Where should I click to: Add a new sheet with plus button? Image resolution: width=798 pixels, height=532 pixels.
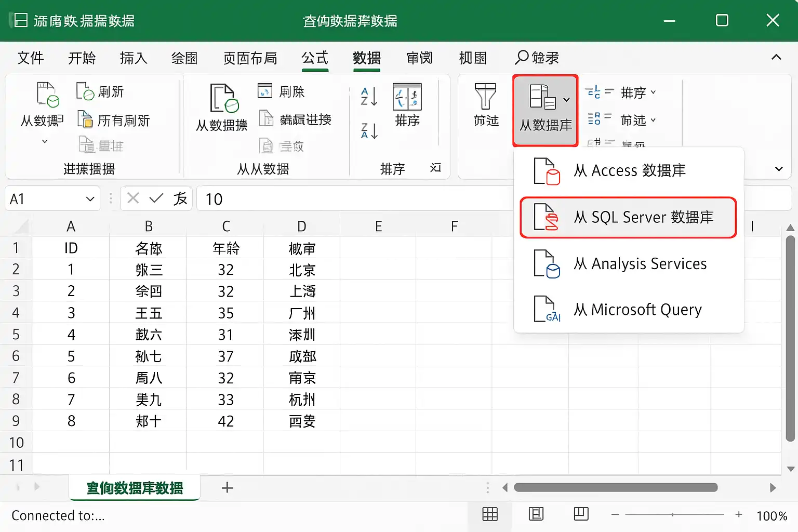click(227, 488)
